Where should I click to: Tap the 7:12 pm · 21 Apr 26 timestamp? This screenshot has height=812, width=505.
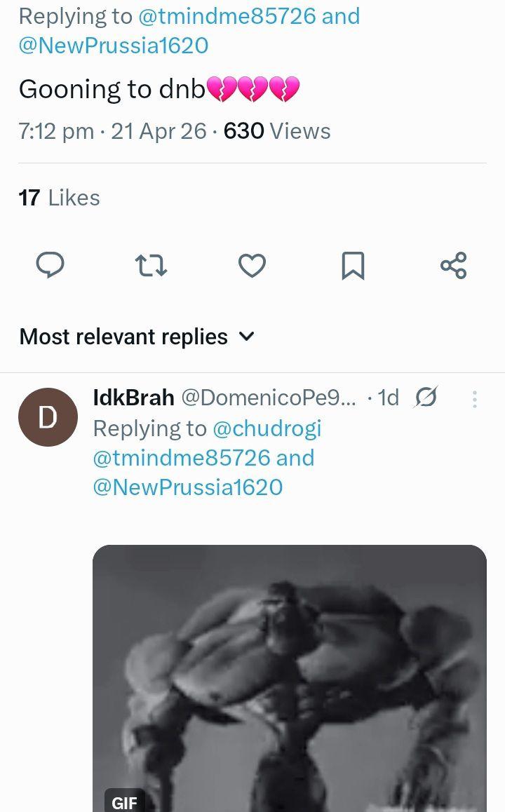click(112, 131)
